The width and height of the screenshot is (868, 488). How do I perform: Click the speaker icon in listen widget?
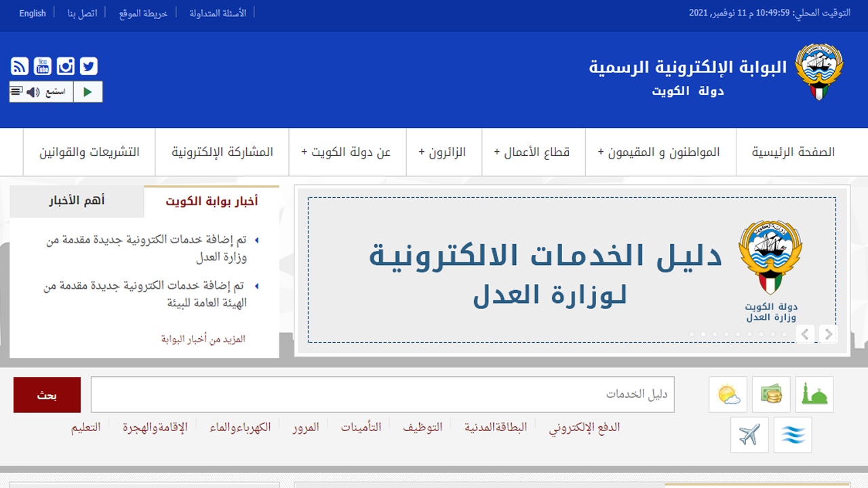[x=33, y=92]
